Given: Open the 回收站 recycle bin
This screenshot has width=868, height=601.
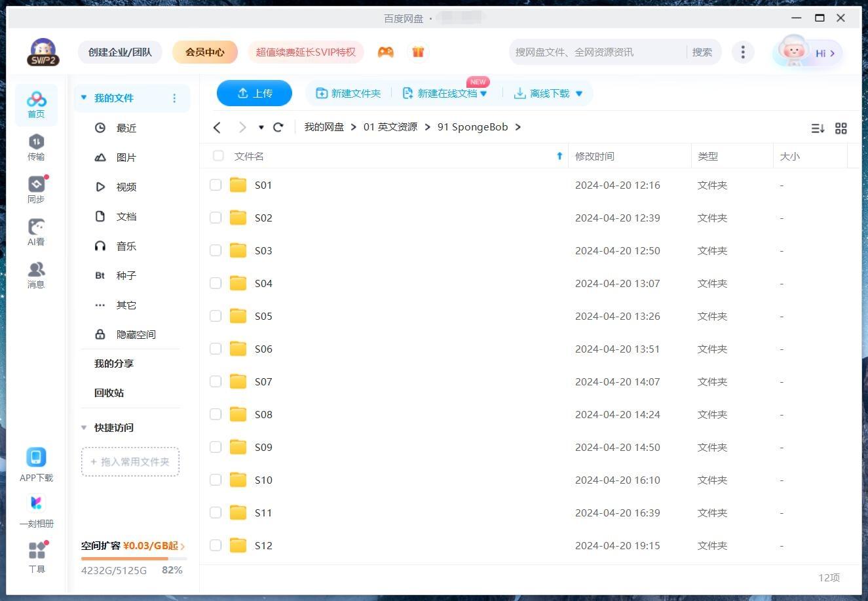Looking at the screenshot, I should point(109,393).
